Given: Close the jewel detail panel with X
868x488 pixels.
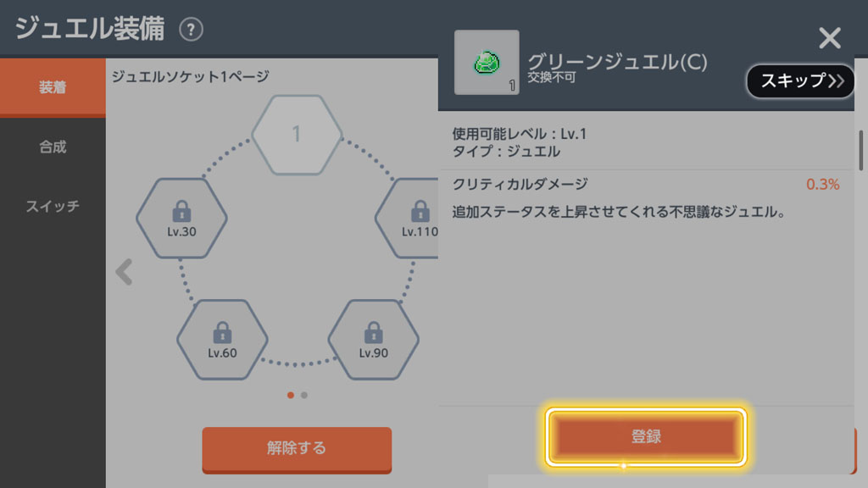Looking at the screenshot, I should pyautogui.click(x=829, y=38).
